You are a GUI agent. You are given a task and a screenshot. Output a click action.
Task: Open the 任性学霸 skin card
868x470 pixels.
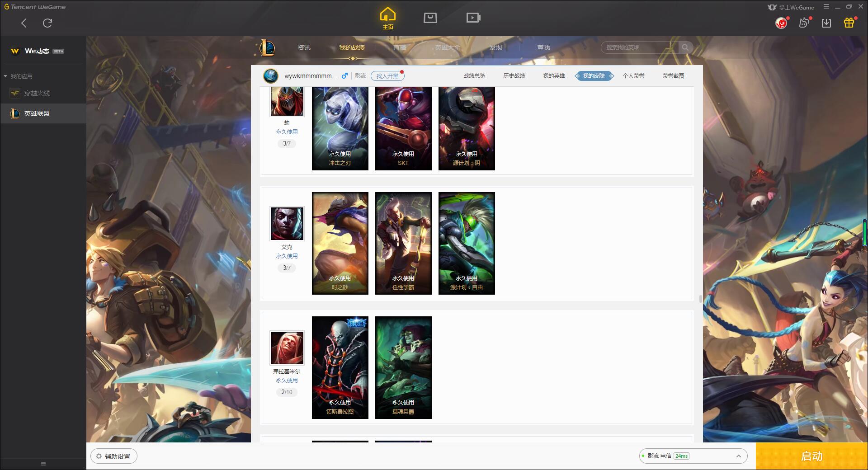coord(403,243)
